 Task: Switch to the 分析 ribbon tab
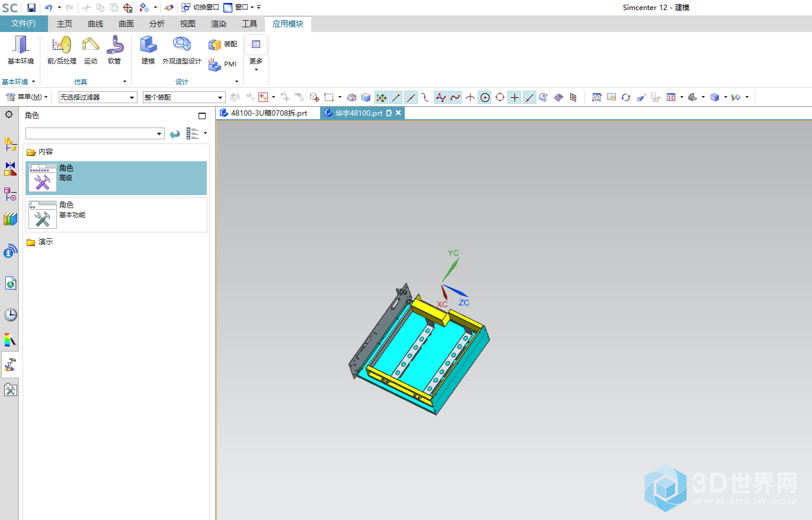pyautogui.click(x=157, y=24)
